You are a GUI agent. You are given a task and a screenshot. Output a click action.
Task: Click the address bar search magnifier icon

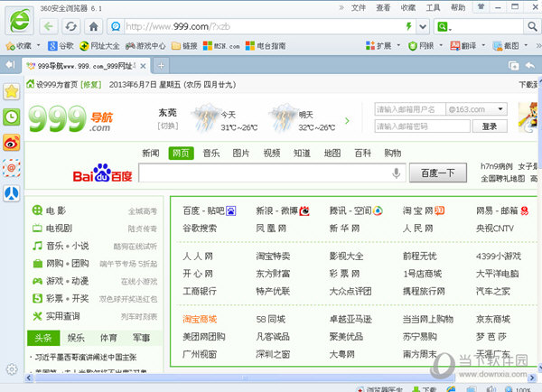pos(532,26)
